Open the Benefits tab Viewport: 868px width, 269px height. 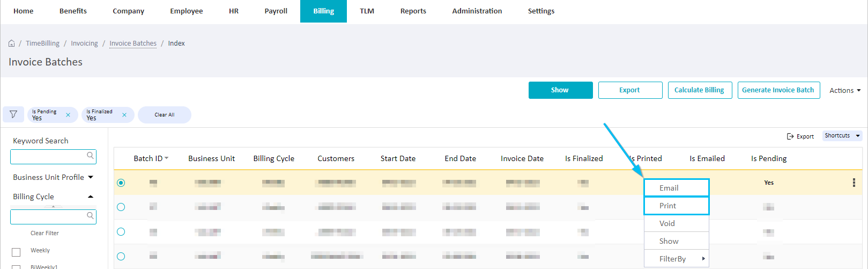73,11
